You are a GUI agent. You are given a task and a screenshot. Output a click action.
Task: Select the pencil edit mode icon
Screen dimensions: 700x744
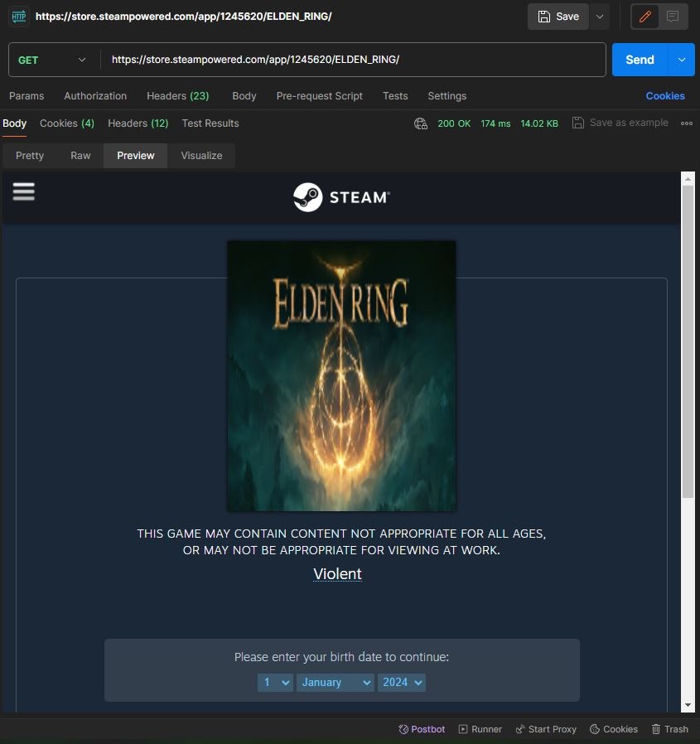click(x=645, y=17)
